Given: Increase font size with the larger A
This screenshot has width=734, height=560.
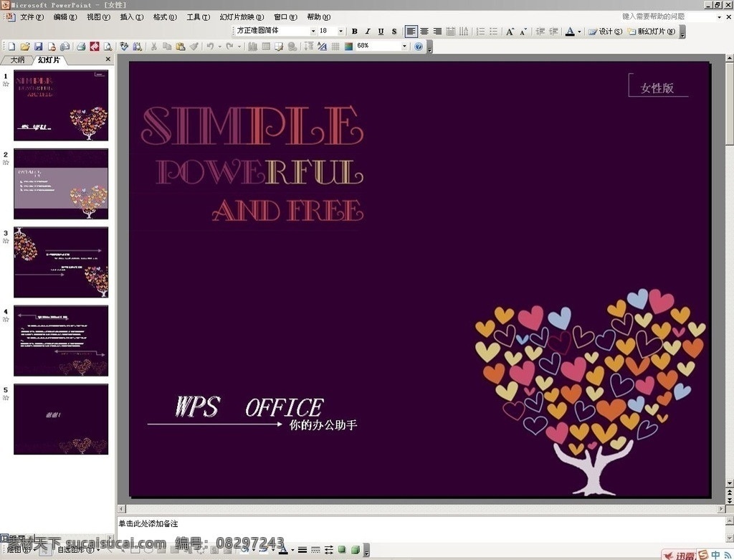Looking at the screenshot, I should pos(510,32).
